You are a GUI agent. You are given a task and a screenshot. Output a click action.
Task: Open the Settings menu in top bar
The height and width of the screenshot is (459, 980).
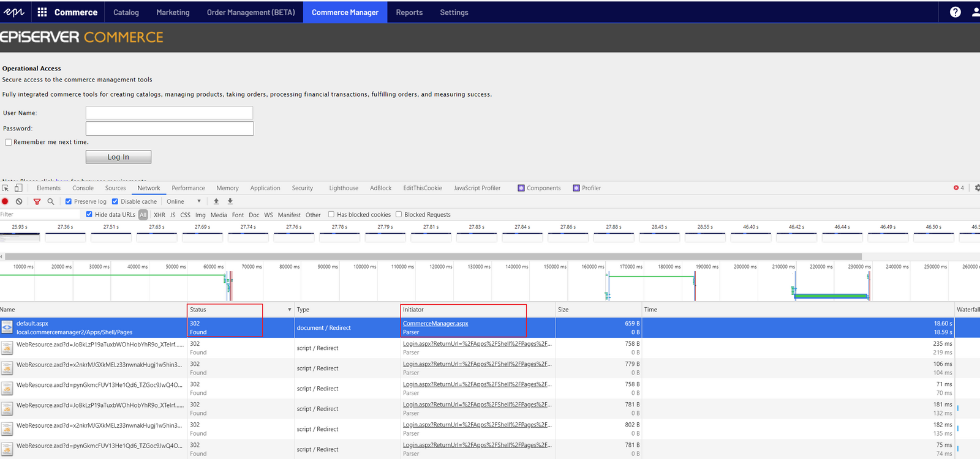click(x=454, y=12)
